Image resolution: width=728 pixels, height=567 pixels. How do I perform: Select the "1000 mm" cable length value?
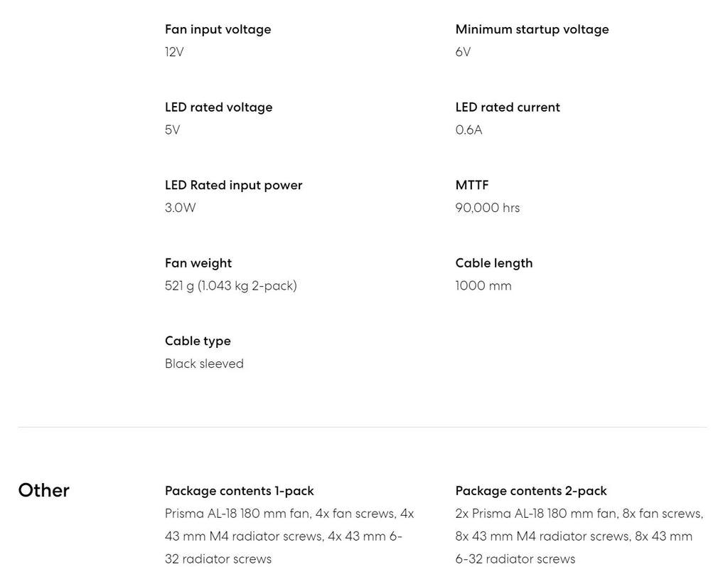tap(483, 286)
